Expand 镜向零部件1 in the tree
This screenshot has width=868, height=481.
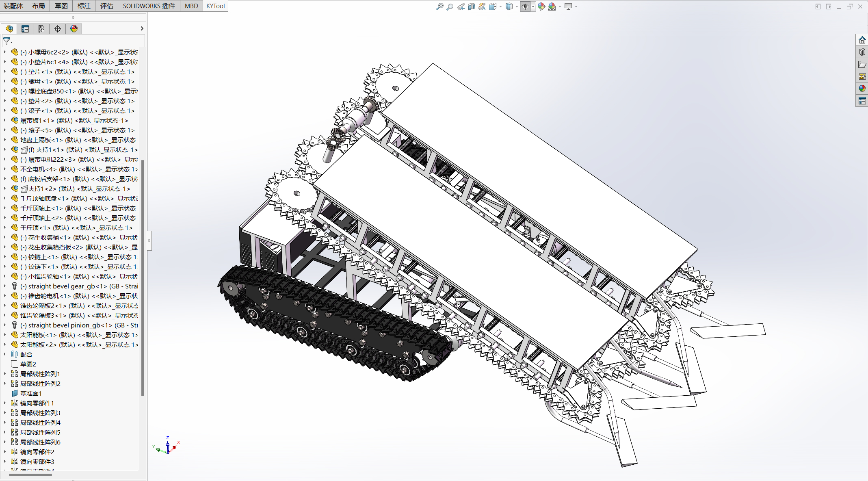[5, 403]
